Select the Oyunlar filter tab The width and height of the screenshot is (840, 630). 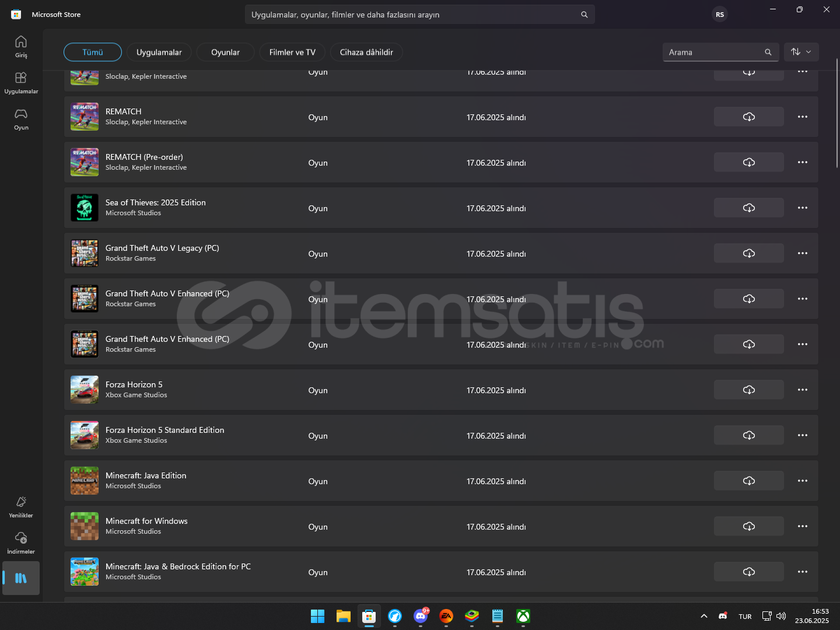pos(225,52)
